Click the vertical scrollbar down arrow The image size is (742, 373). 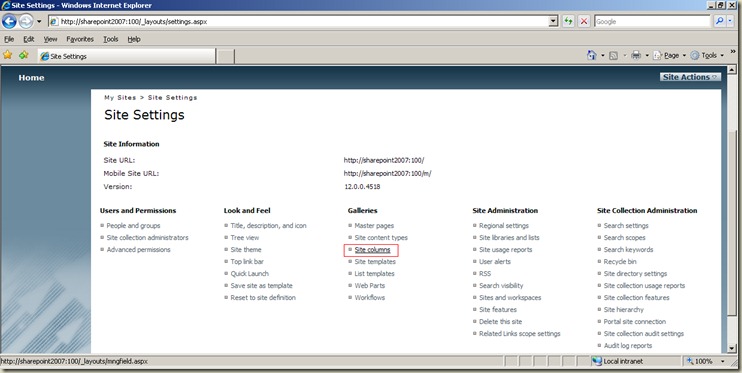point(732,348)
